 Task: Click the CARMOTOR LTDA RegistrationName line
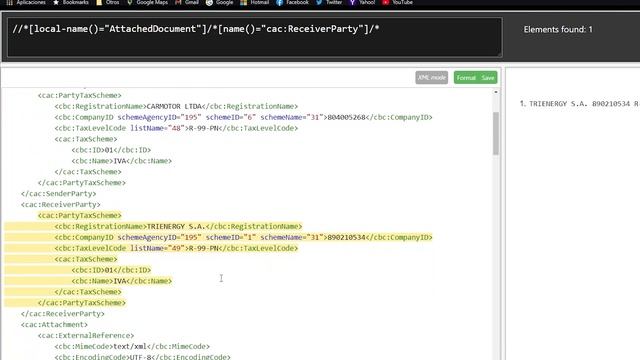coord(176,106)
